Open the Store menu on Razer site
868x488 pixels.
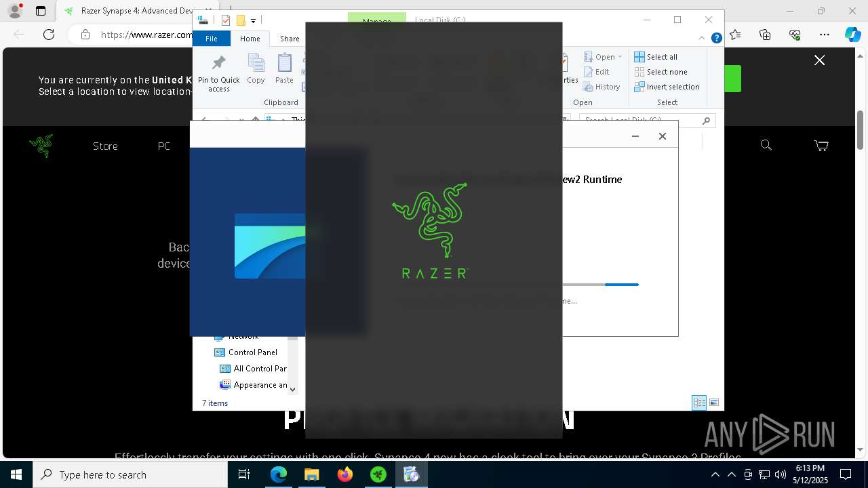click(105, 146)
